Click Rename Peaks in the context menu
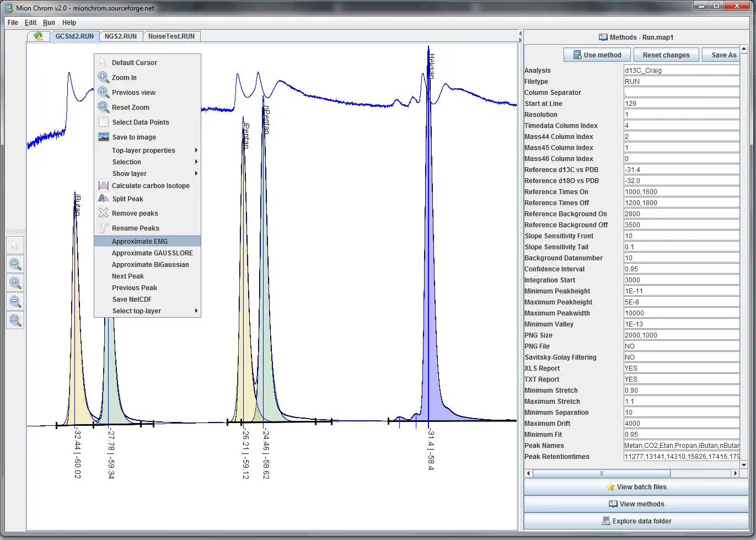 pyautogui.click(x=135, y=228)
